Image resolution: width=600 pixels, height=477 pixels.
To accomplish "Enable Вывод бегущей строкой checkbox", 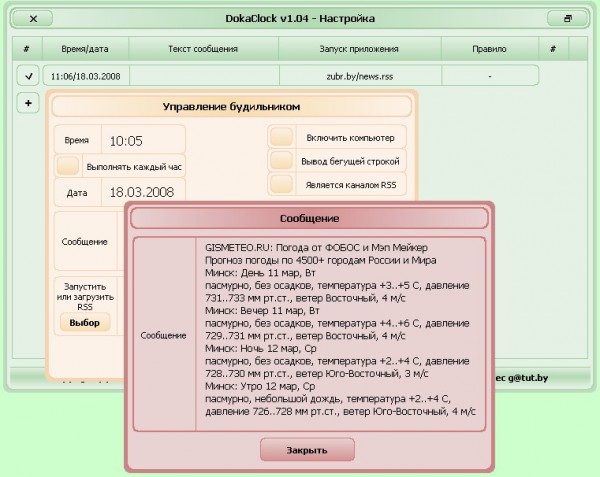I will click(x=281, y=161).
